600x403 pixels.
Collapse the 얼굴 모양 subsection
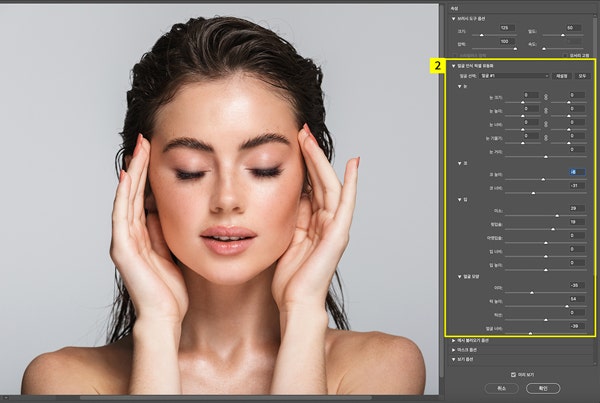coord(458,275)
